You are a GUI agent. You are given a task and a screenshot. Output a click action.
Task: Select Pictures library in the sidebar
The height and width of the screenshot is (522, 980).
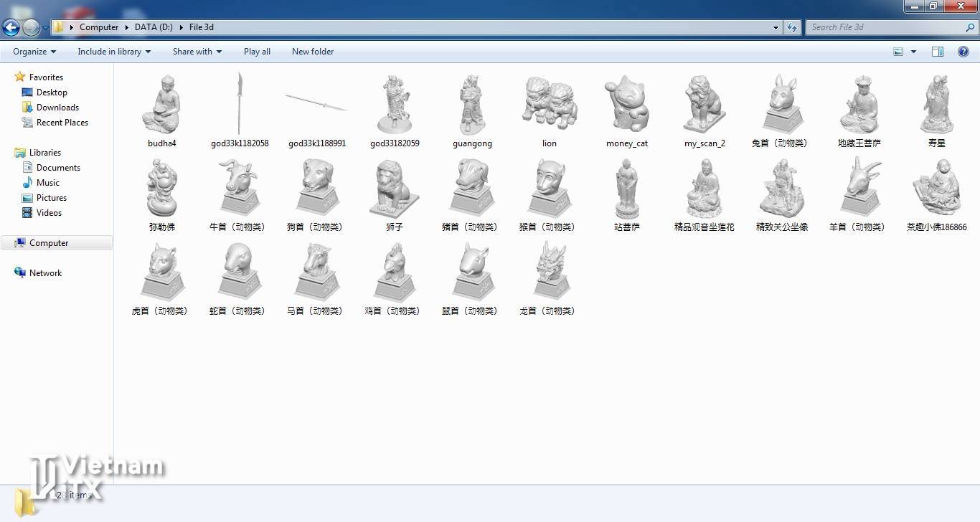tap(51, 198)
